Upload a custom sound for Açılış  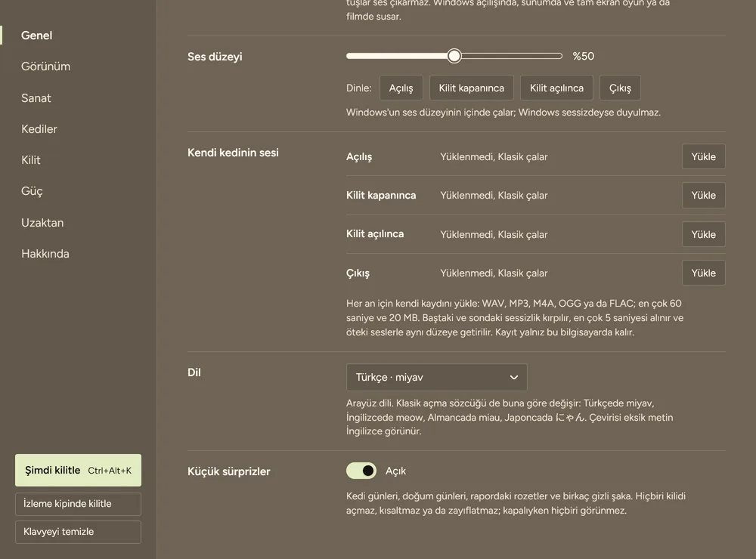pyautogui.click(x=703, y=156)
